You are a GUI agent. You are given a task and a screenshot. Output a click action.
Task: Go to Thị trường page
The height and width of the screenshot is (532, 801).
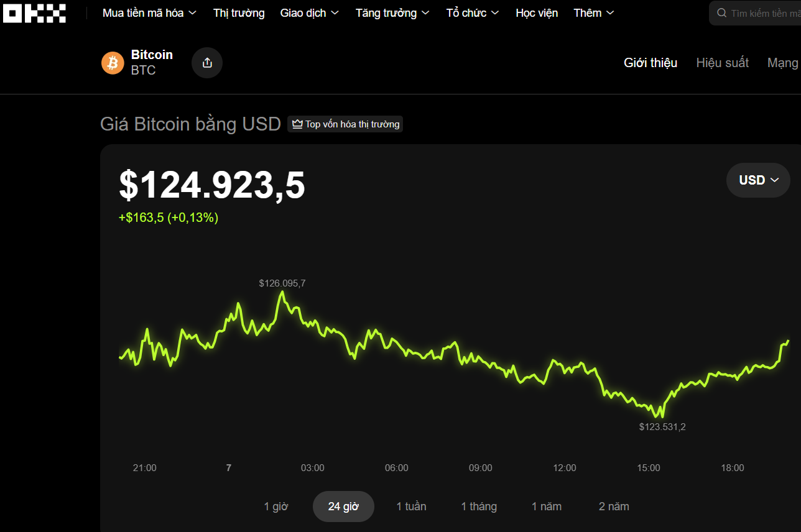239,13
